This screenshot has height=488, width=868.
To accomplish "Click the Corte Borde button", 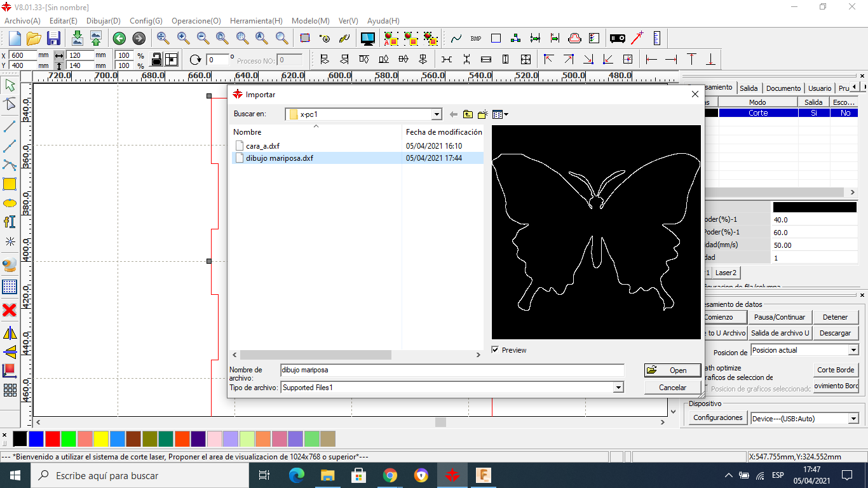I will point(836,370).
